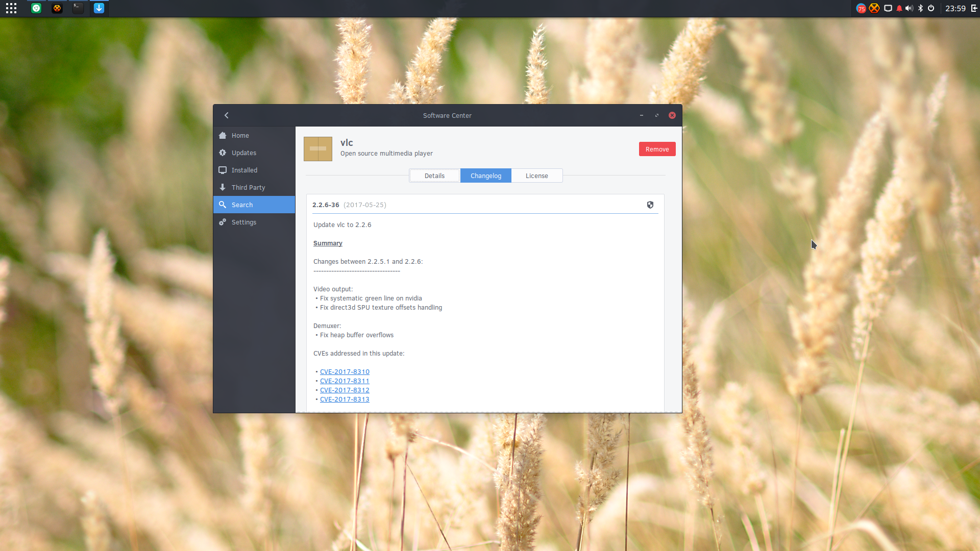This screenshot has height=551, width=980.
Task: Click the Search magnifier icon
Action: click(223, 205)
